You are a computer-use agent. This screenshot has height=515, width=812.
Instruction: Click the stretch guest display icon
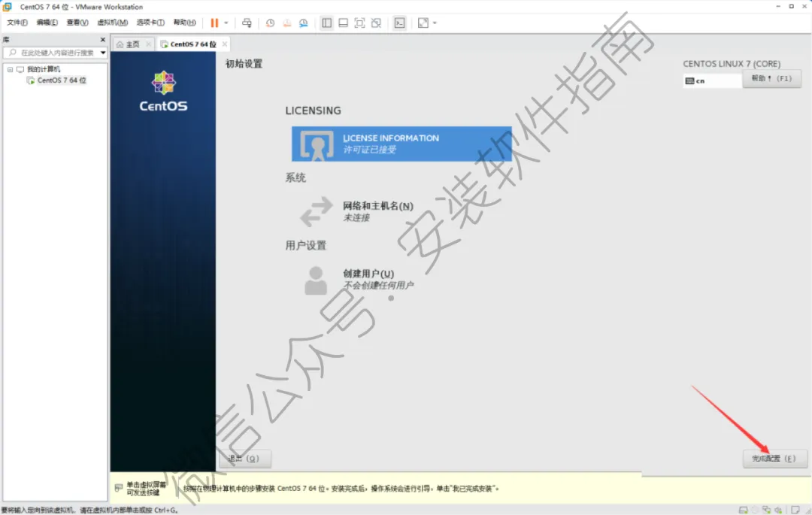pyautogui.click(x=423, y=23)
